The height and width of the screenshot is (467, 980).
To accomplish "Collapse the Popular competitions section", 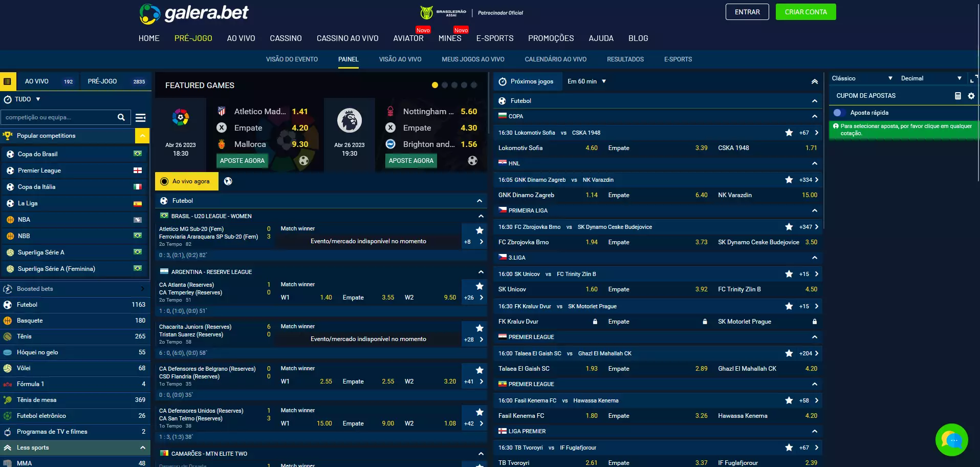I will click(142, 136).
